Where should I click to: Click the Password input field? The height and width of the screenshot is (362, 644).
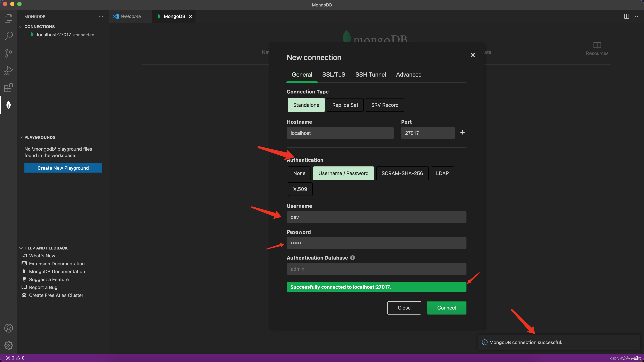(376, 243)
